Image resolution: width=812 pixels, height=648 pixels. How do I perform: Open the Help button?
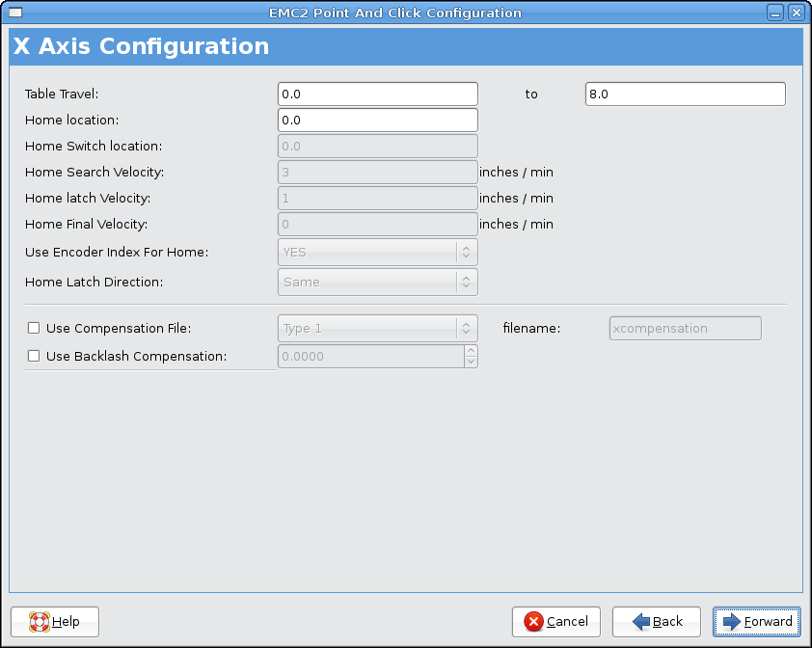pyautogui.click(x=55, y=622)
